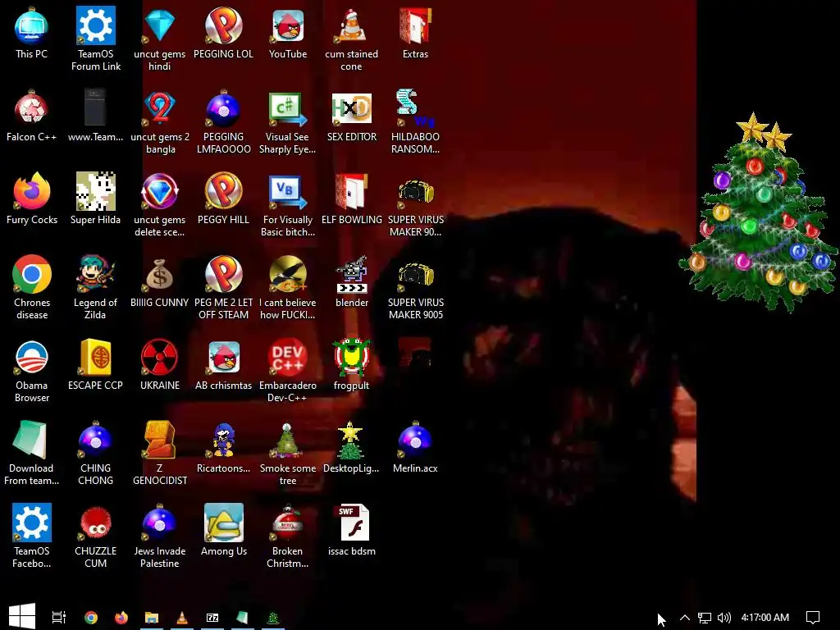This screenshot has width=840, height=630.
Task: Select the www.Team... desktop icon
Action: [95, 116]
